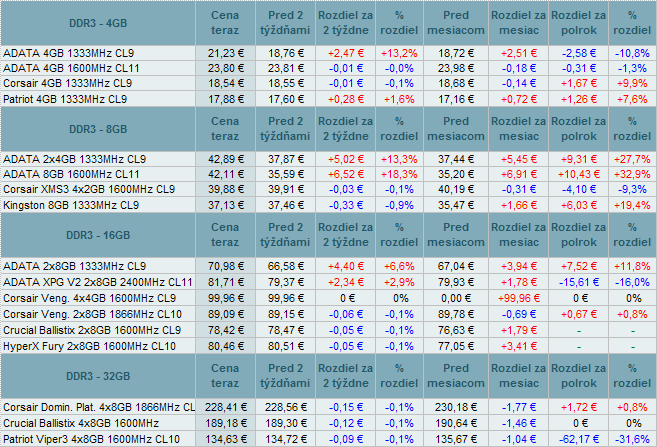Viewport: 657px width, 447px height.
Task: Click the +6,52 € two-week difference
Action: pos(346,174)
